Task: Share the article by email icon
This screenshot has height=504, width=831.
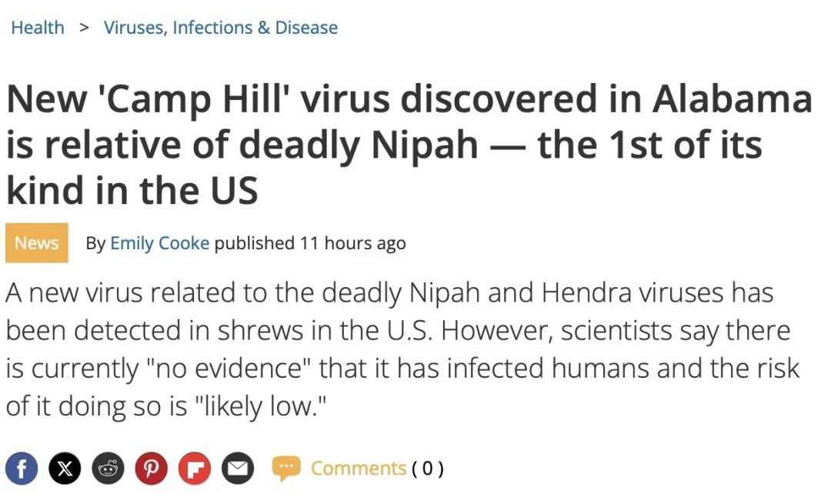Action: pos(238,469)
